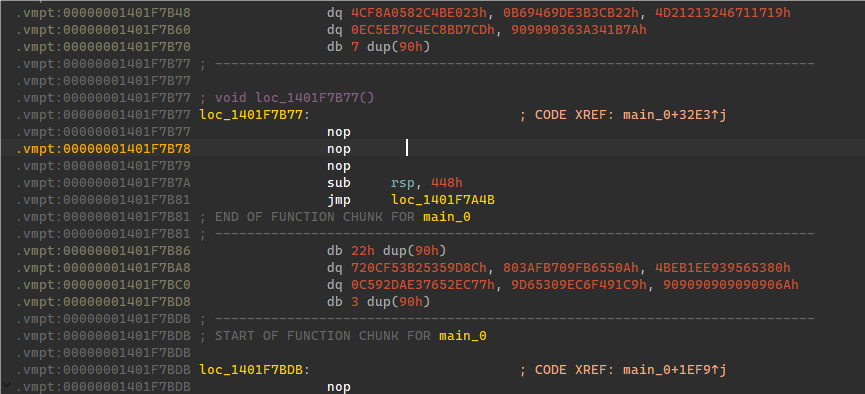Click address .vmpt:00000001401F7BC0
865x394 pixels.
click(103, 285)
